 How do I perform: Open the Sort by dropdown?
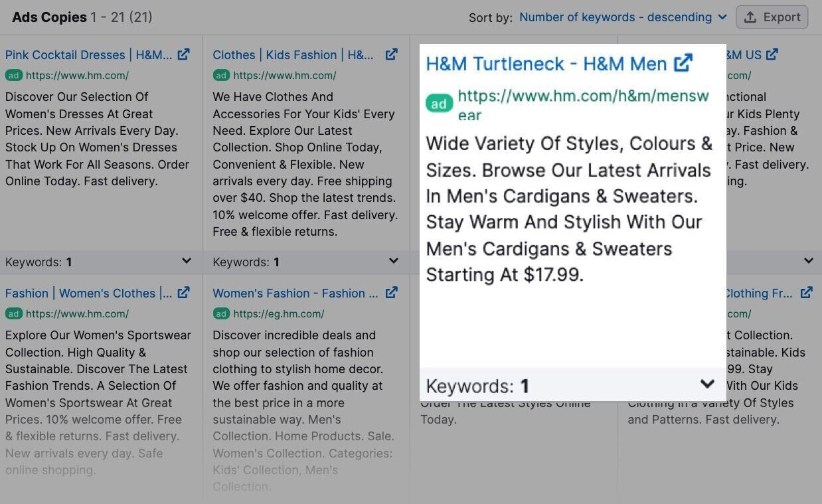623,17
